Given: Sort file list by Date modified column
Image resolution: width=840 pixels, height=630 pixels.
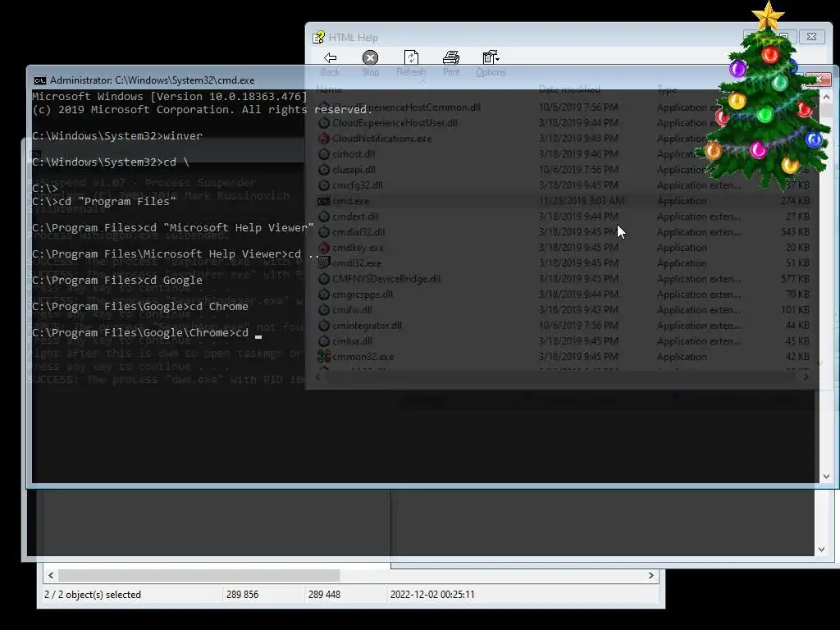Looking at the screenshot, I should [569, 89].
